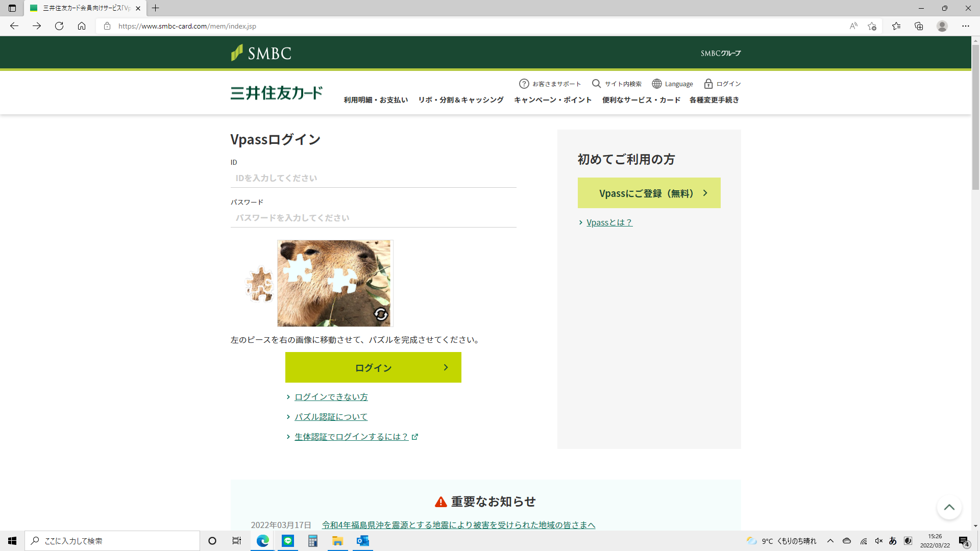Open LINE app from taskbar
Image resolution: width=980 pixels, height=551 pixels.
pyautogui.click(x=288, y=541)
